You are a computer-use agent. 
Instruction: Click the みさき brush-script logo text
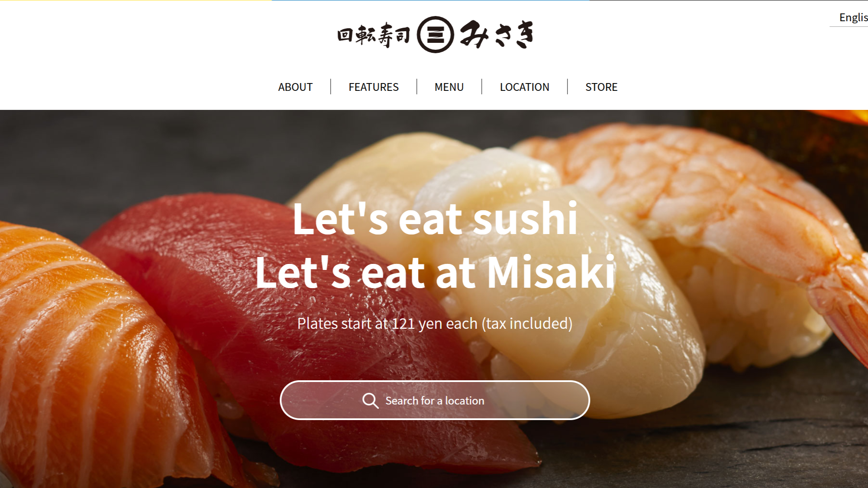coord(497,34)
